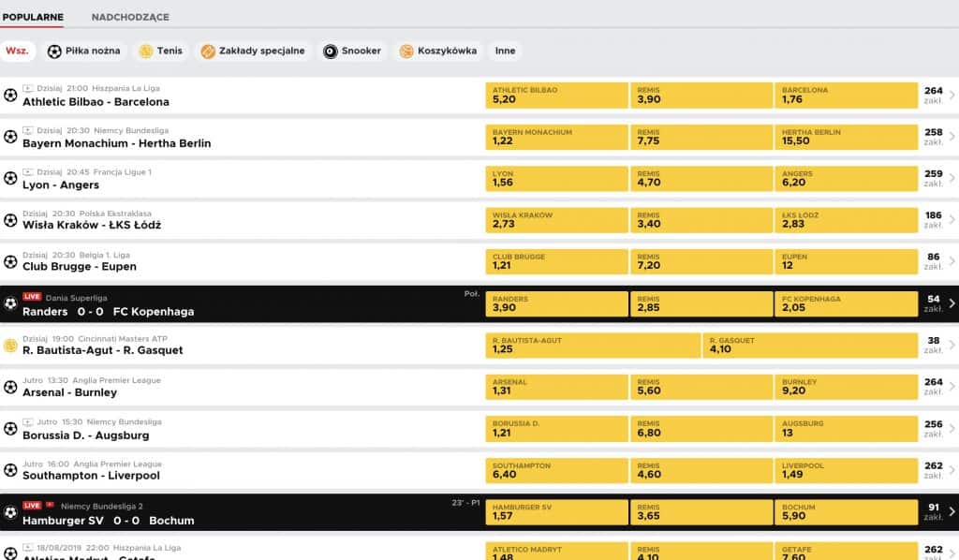
Task: Click football icon beside Southampton - Liverpool
Action: pos(10,470)
